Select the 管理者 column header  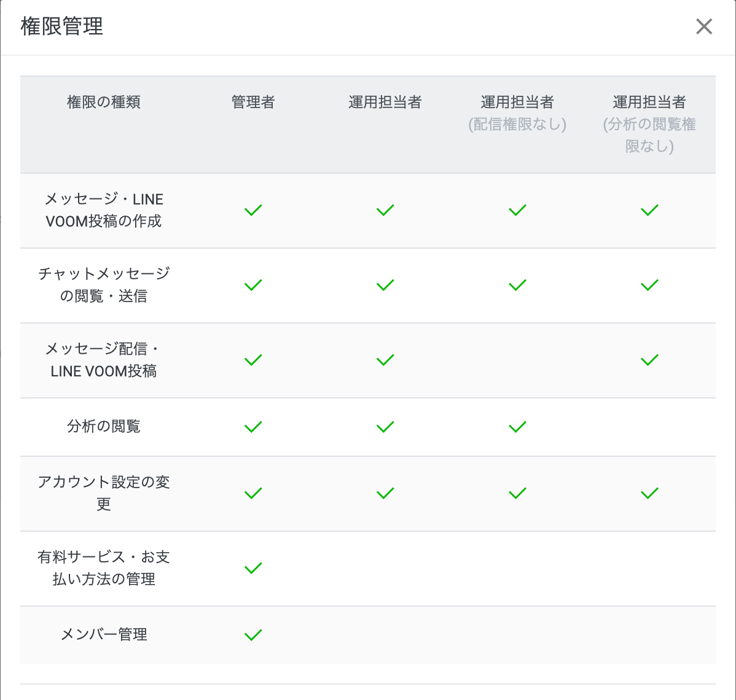[x=253, y=103]
